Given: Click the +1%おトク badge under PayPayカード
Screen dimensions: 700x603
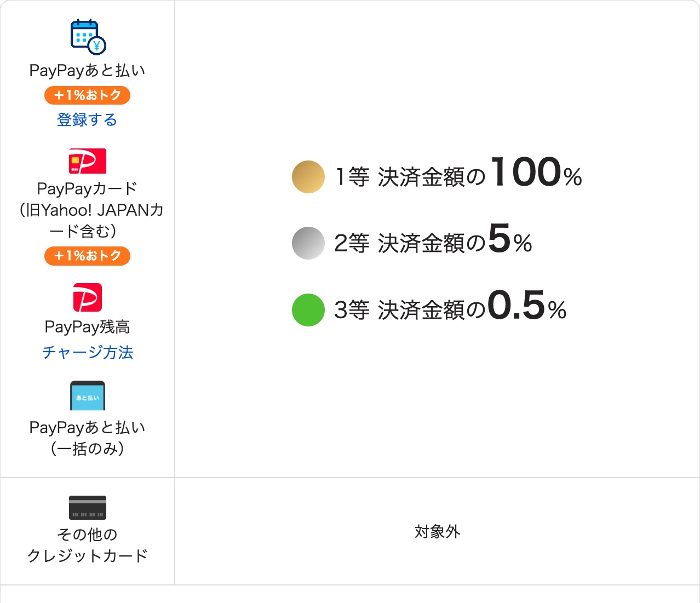Looking at the screenshot, I should (x=87, y=256).
